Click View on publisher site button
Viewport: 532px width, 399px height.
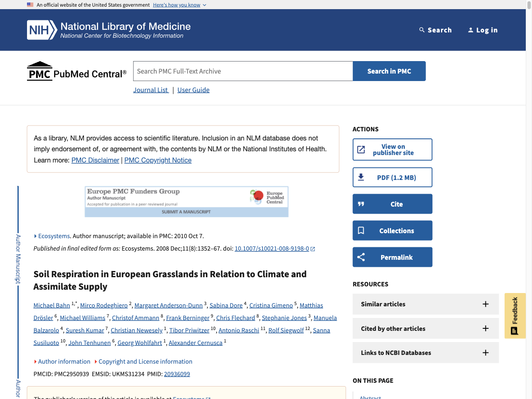(392, 150)
